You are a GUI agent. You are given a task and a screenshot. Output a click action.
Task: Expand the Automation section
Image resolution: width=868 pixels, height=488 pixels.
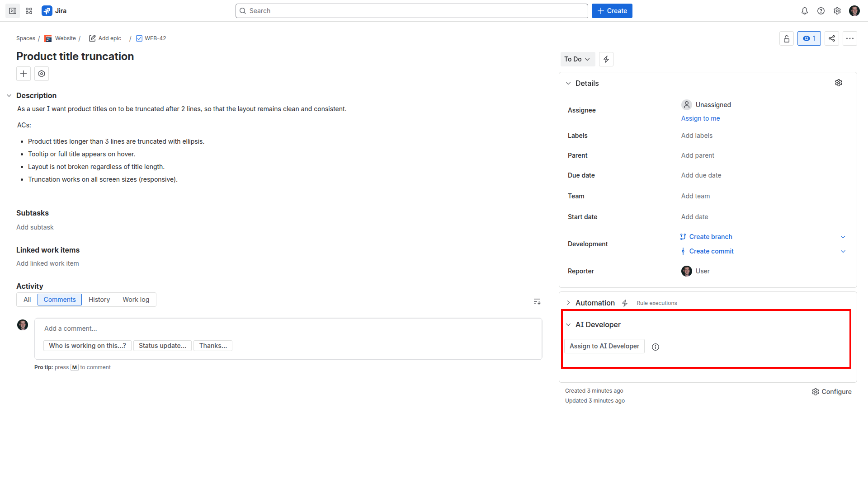click(568, 303)
